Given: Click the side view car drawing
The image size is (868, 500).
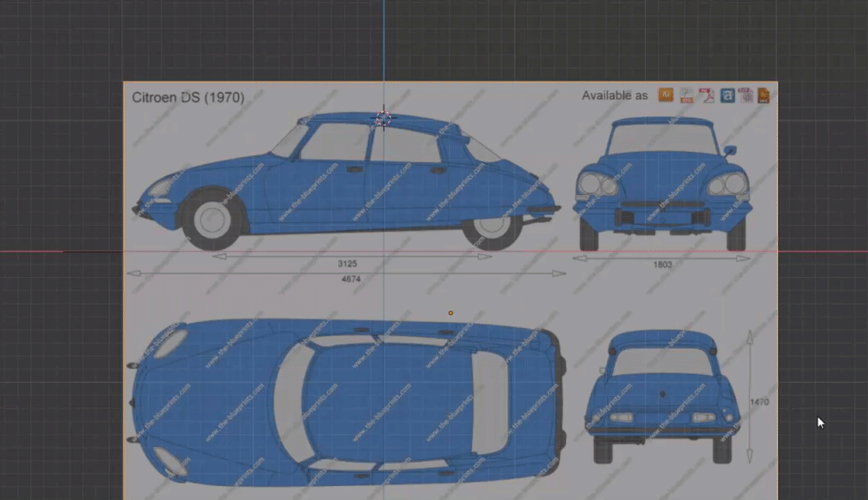Looking at the screenshot, I should click(346, 181).
